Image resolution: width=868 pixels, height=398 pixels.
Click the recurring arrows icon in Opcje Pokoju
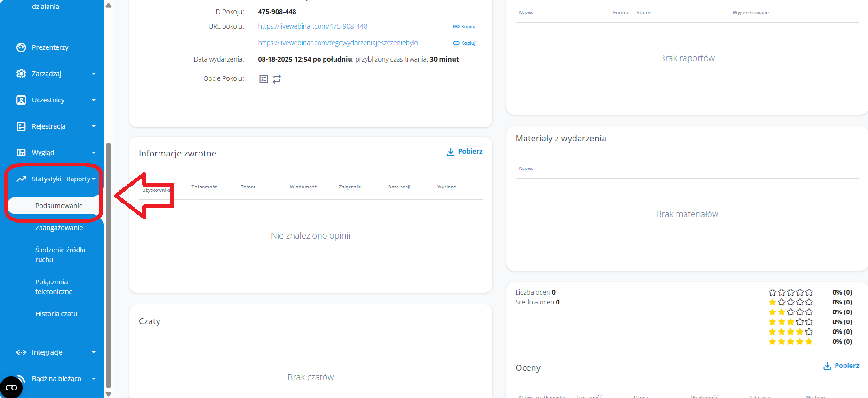(x=277, y=79)
